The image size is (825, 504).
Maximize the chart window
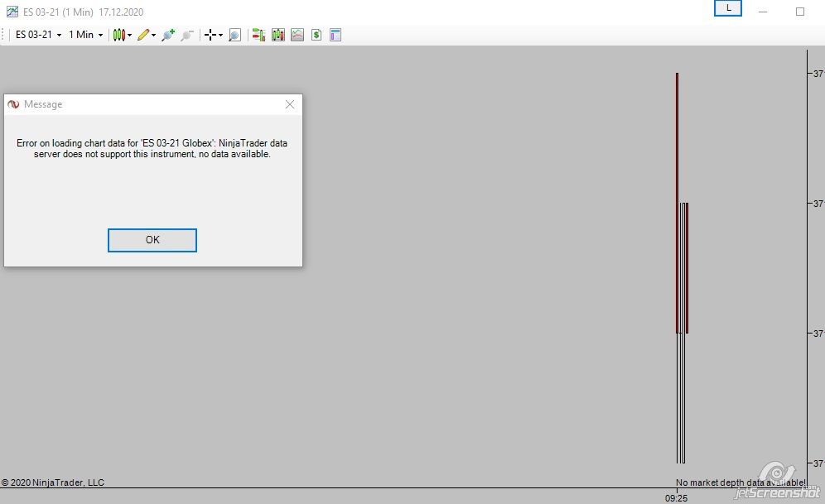pyautogui.click(x=800, y=12)
